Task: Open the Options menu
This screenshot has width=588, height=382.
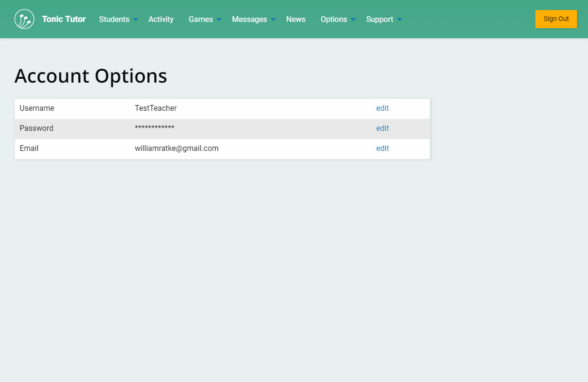Action: [x=334, y=19]
